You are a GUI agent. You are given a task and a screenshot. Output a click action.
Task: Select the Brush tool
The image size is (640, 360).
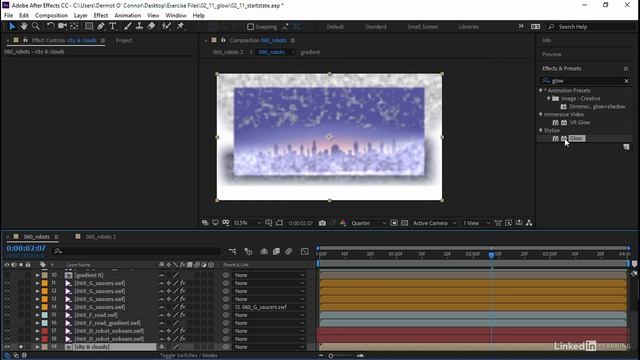pos(128,27)
